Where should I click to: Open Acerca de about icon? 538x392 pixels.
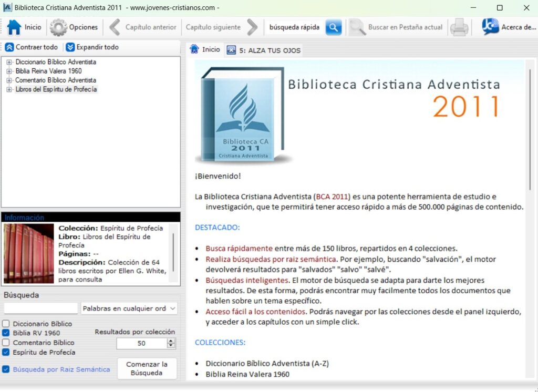490,27
